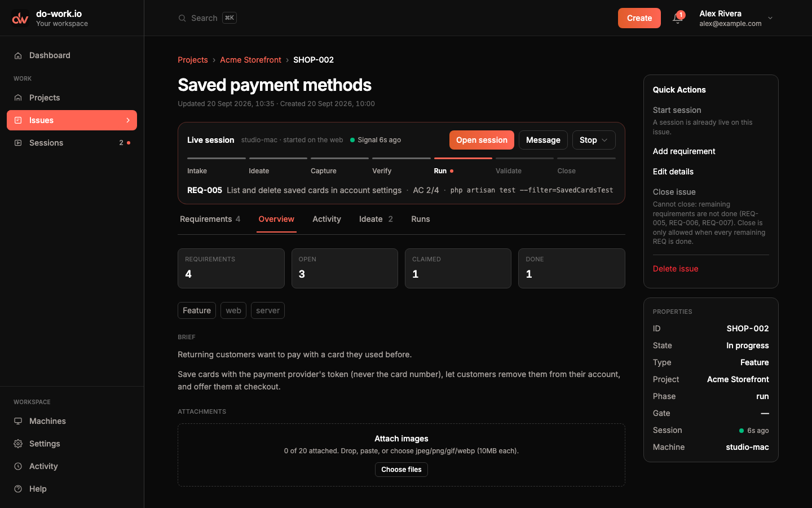Click the Issues sidebar icon
Viewport: 812px width, 508px height.
(x=18, y=120)
